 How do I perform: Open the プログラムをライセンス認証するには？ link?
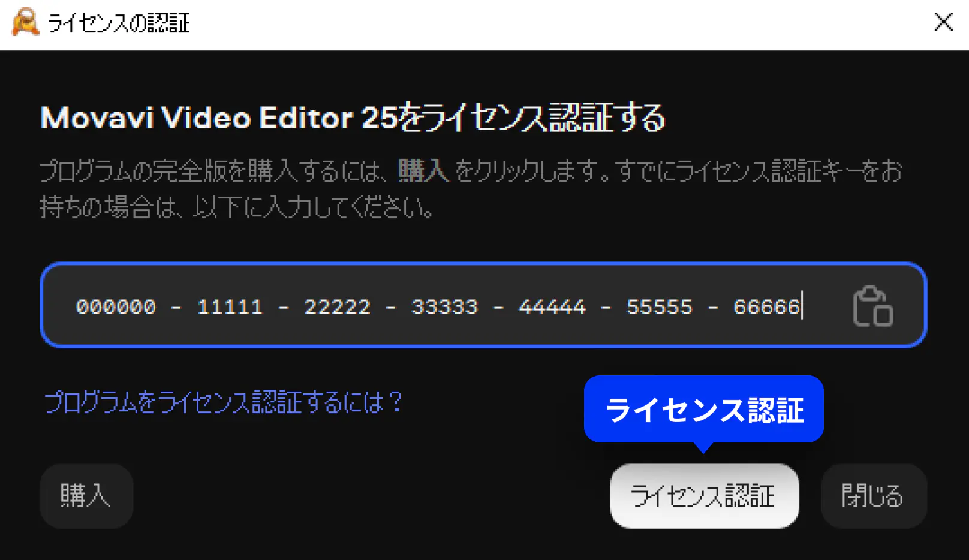pos(223,402)
